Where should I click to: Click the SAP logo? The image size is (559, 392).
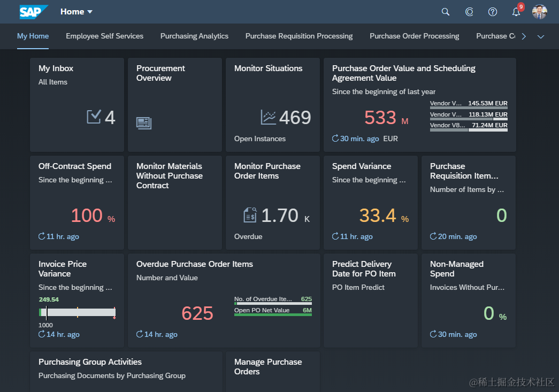tap(34, 12)
